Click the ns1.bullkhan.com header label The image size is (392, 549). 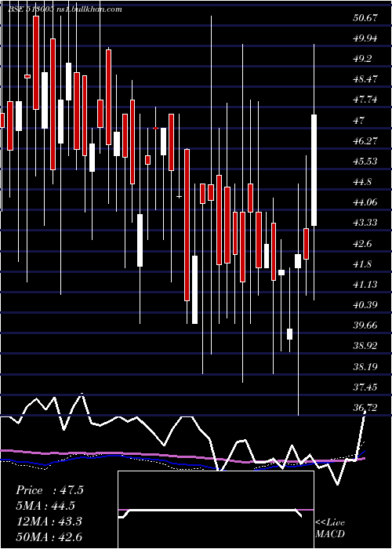tap(89, 9)
